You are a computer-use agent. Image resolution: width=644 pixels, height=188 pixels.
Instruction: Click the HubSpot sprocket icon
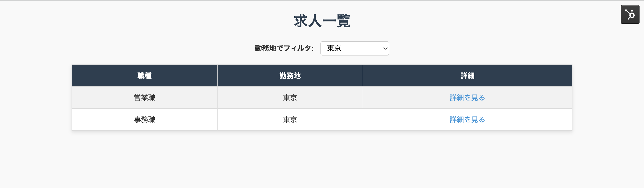[630, 14]
